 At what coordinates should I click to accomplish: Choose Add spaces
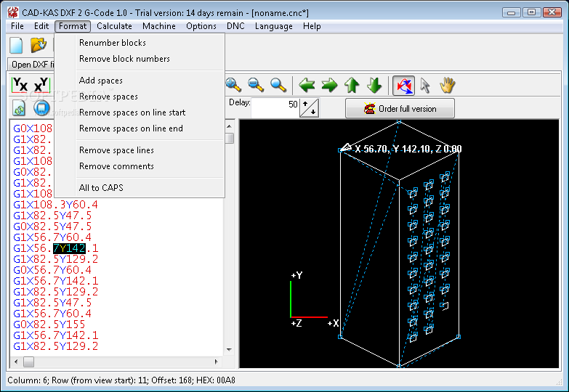pyautogui.click(x=140, y=81)
